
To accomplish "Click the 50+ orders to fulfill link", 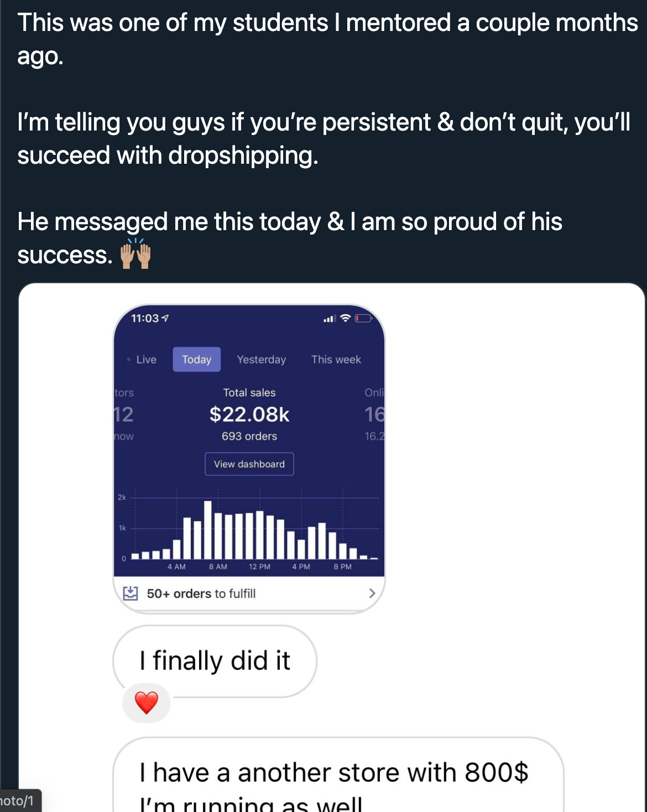I will point(201,594).
